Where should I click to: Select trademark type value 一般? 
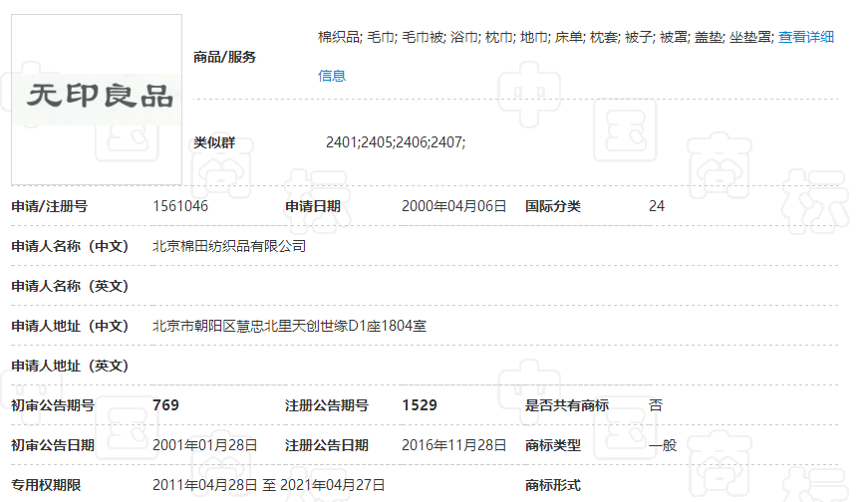[663, 445]
